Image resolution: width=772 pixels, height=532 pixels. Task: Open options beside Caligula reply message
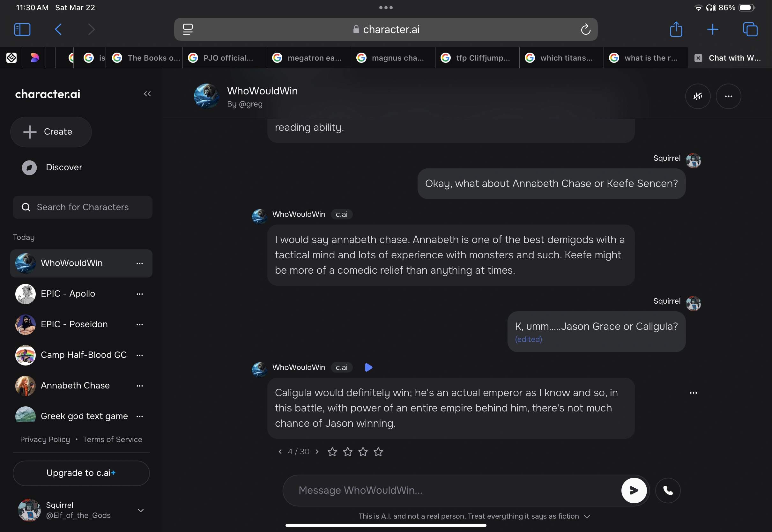[693, 393]
